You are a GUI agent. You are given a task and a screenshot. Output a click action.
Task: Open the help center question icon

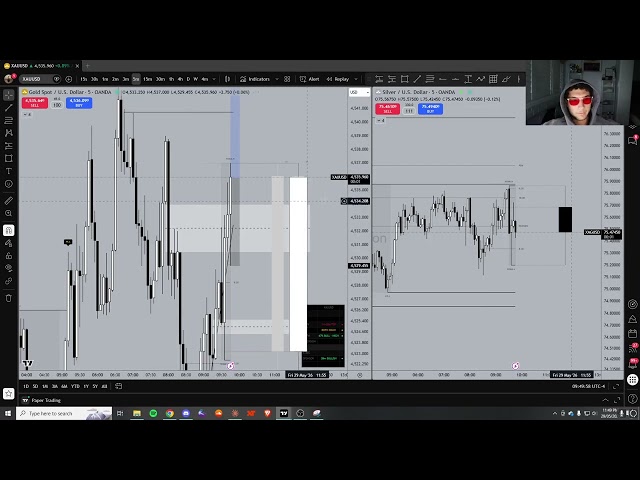coord(633,399)
